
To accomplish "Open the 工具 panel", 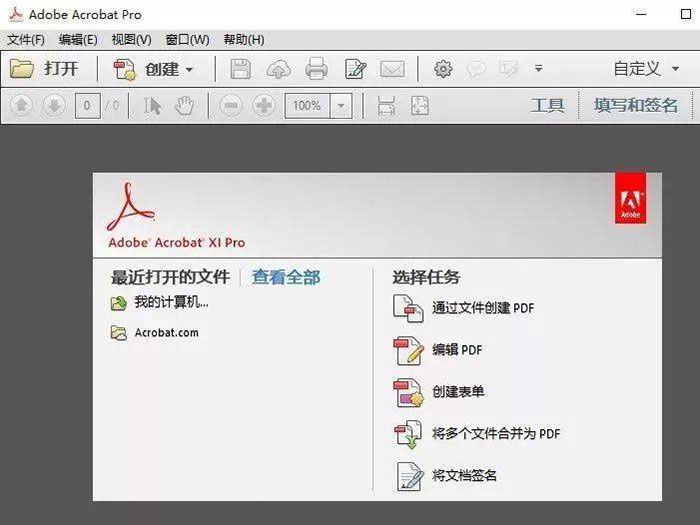I will click(548, 105).
